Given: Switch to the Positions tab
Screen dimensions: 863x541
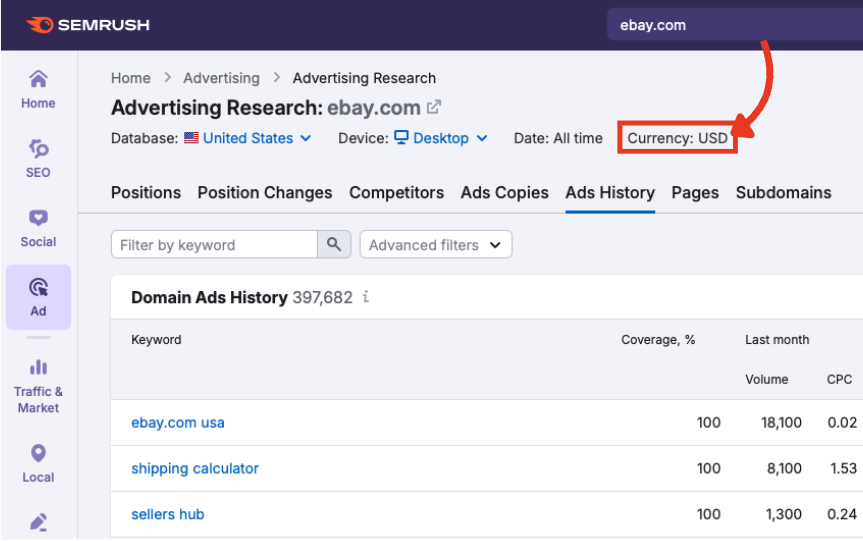Looking at the screenshot, I should click(x=146, y=192).
